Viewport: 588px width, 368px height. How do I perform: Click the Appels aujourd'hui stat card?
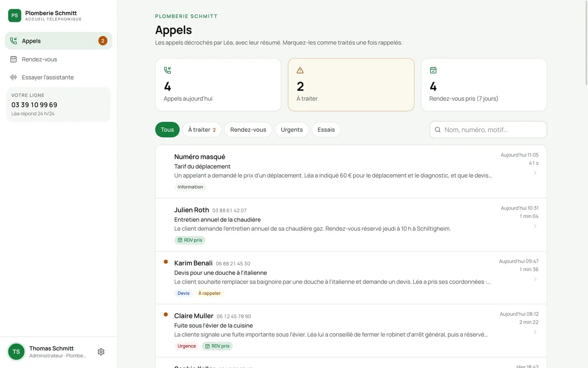point(218,85)
